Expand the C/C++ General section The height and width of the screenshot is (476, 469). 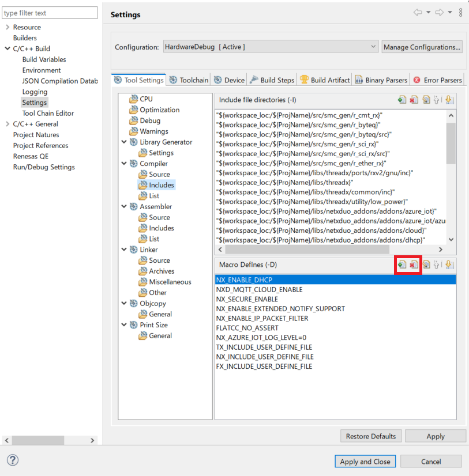tap(7, 124)
